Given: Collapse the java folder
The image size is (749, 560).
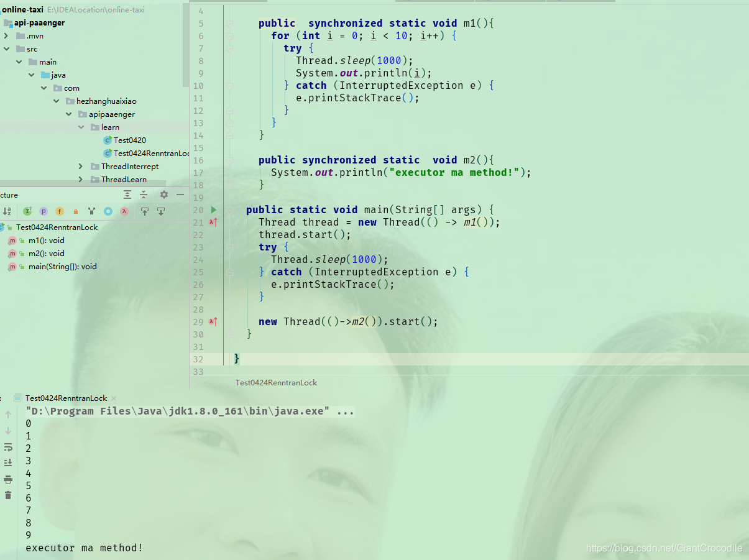Looking at the screenshot, I should [31, 75].
